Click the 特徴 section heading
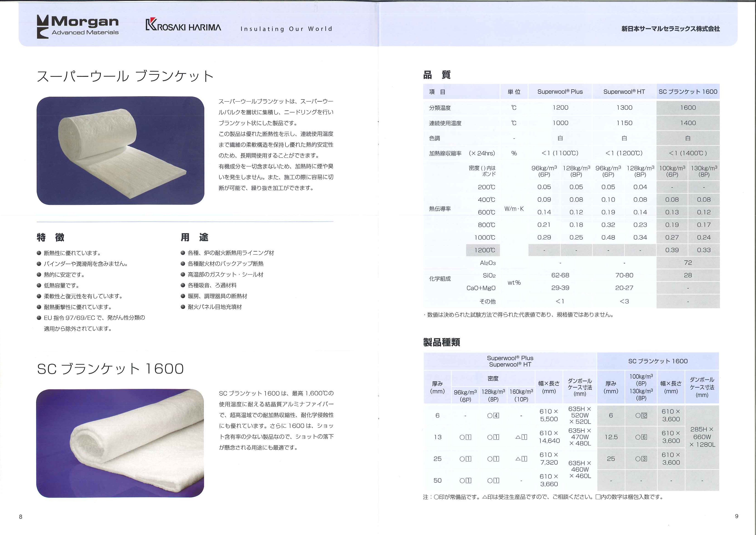 point(50,238)
